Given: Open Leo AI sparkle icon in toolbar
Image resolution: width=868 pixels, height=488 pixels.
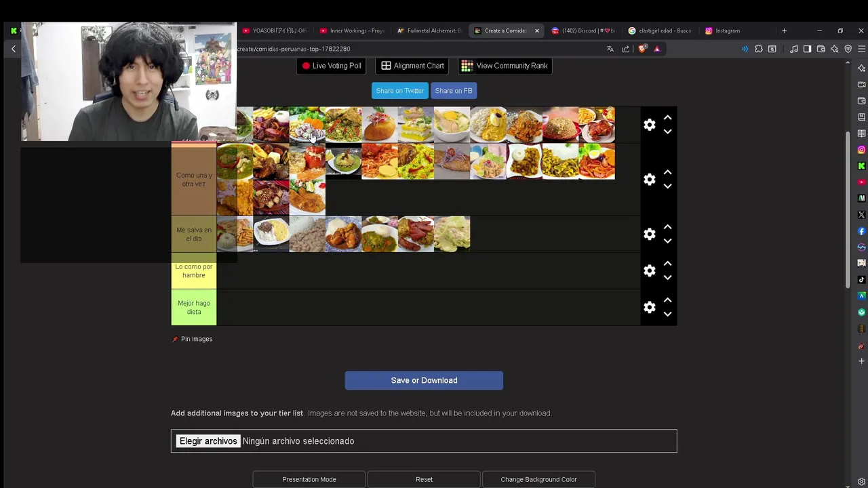Looking at the screenshot, I should pos(834,49).
